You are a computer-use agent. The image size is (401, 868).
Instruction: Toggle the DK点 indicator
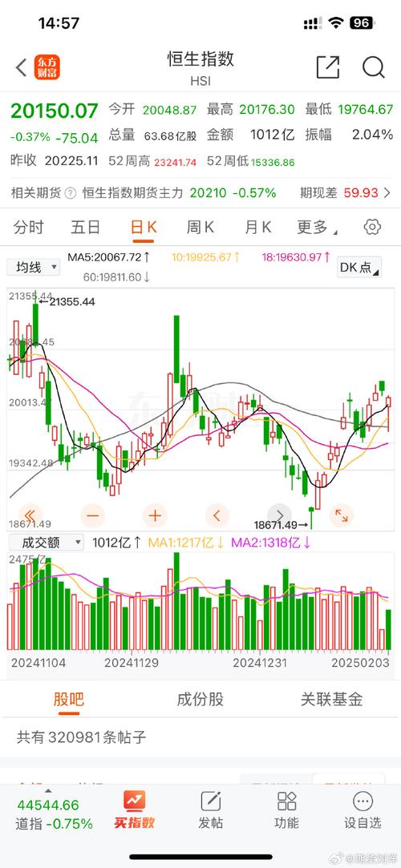click(x=359, y=268)
